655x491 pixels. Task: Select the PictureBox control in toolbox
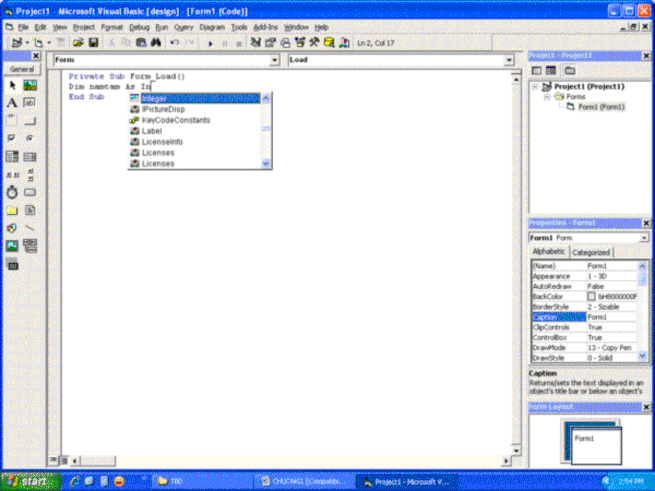tap(30, 85)
